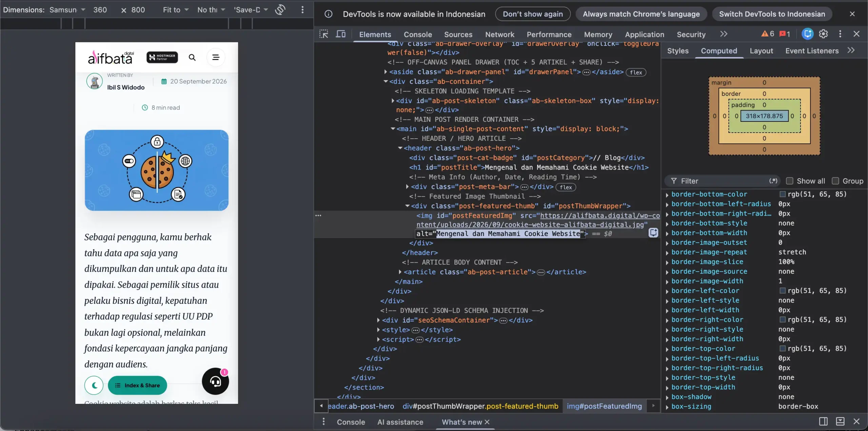Image resolution: width=868 pixels, height=431 pixels.
Task: Click the AI assistance icon in DevTools toolbar
Action: [808, 34]
